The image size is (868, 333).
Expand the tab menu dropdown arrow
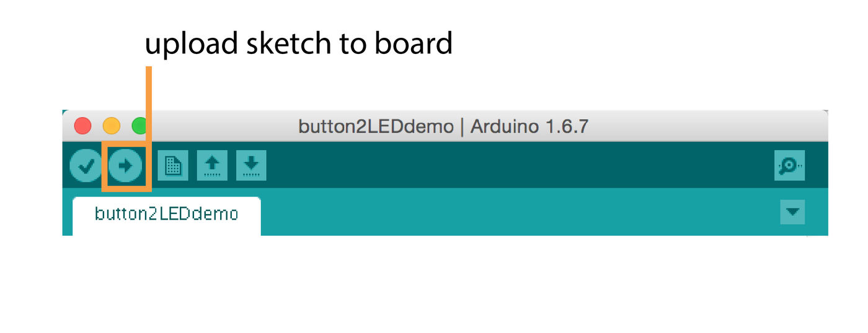click(x=792, y=212)
